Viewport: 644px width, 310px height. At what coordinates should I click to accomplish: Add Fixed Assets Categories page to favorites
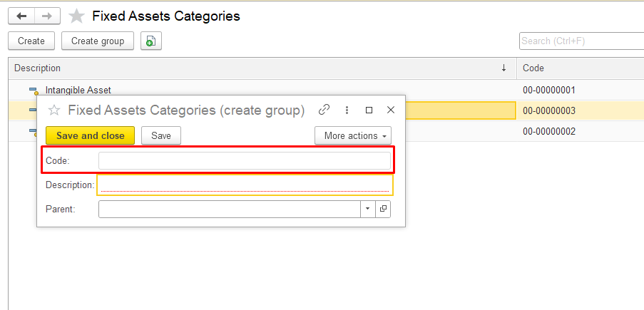tap(76, 16)
